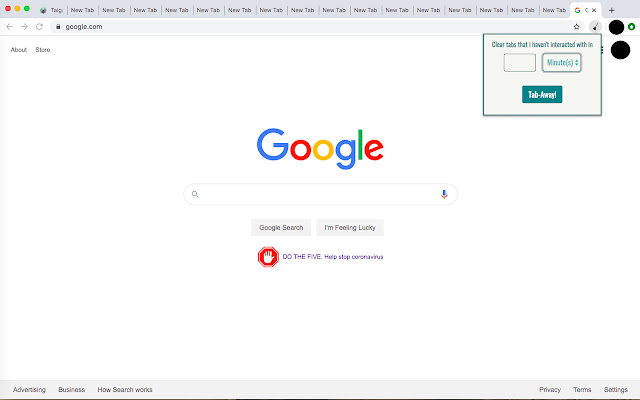Open the About link
Viewport: 640px width, 400px height.
click(19, 50)
